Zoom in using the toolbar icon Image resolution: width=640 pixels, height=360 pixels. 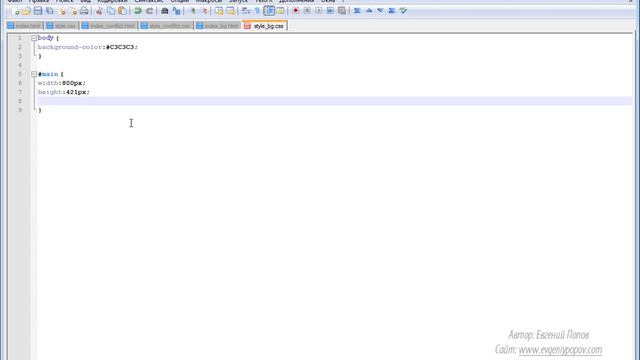(192, 11)
